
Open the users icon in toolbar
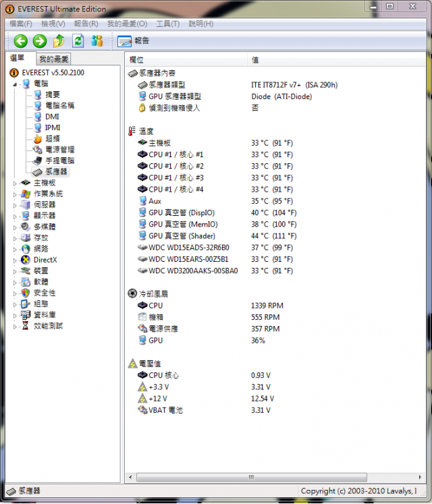coord(97,40)
